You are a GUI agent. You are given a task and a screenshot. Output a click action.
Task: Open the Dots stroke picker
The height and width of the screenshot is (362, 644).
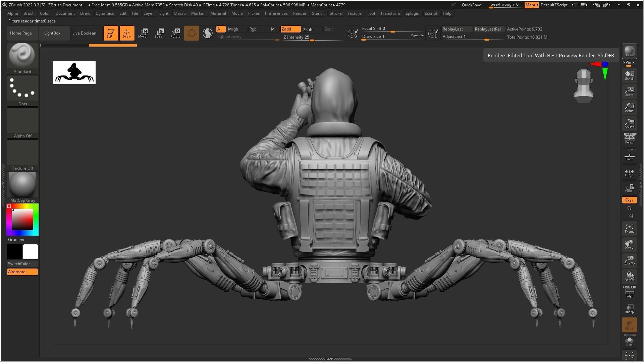pyautogui.click(x=22, y=90)
